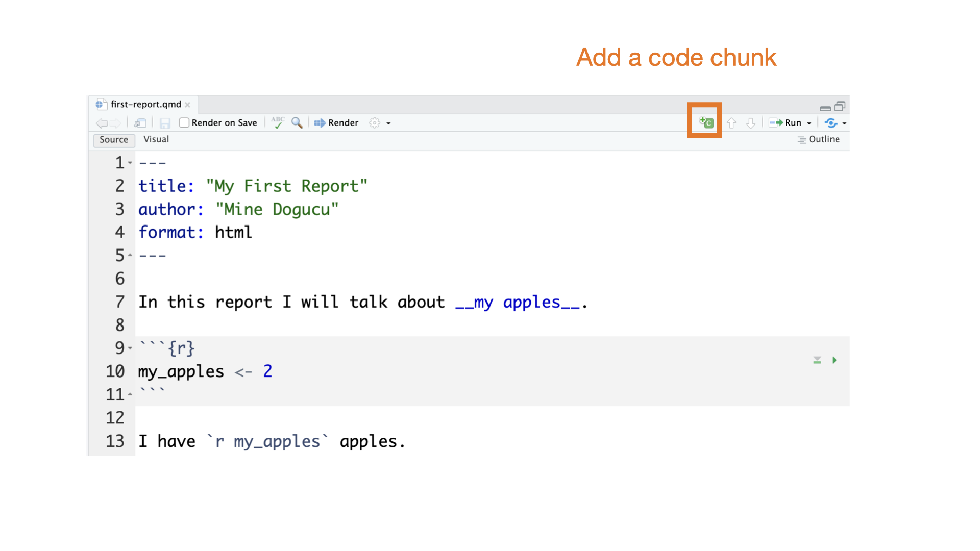Close the first-report.qmd tab
The height and width of the screenshot is (551, 980).
point(187,105)
